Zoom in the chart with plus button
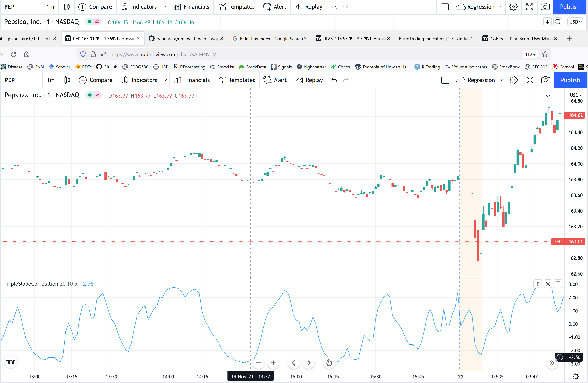The image size is (588, 383). coord(273,363)
